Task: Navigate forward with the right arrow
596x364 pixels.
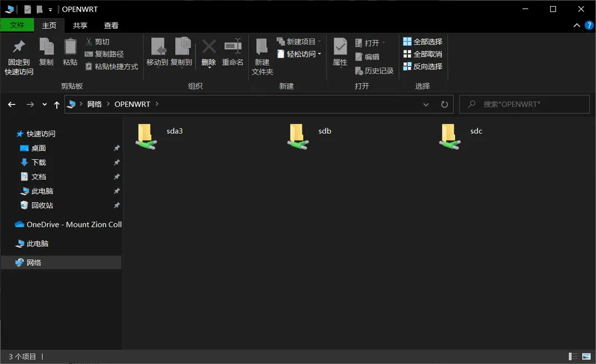Action: [30, 104]
